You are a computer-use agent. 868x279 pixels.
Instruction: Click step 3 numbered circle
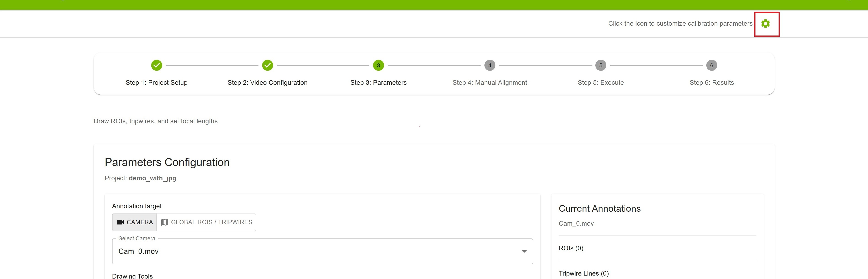pyautogui.click(x=378, y=65)
